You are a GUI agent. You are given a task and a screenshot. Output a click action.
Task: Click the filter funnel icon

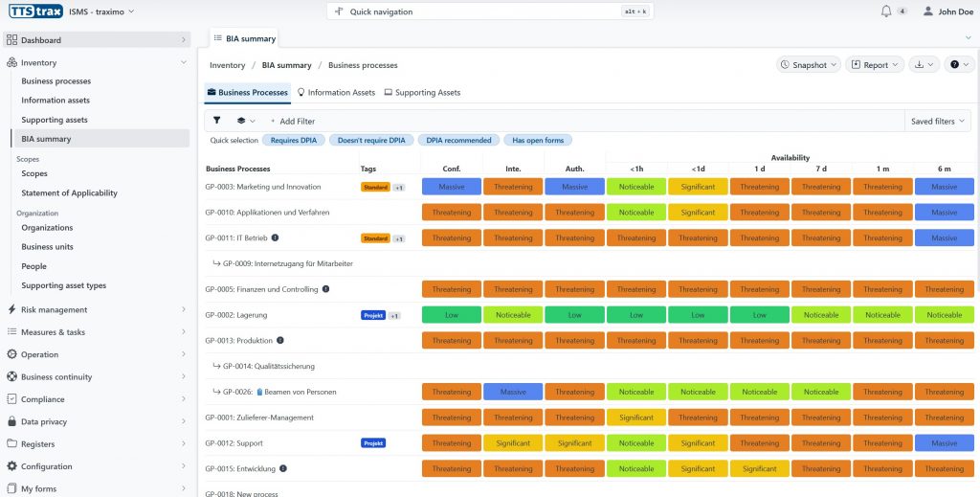point(216,121)
